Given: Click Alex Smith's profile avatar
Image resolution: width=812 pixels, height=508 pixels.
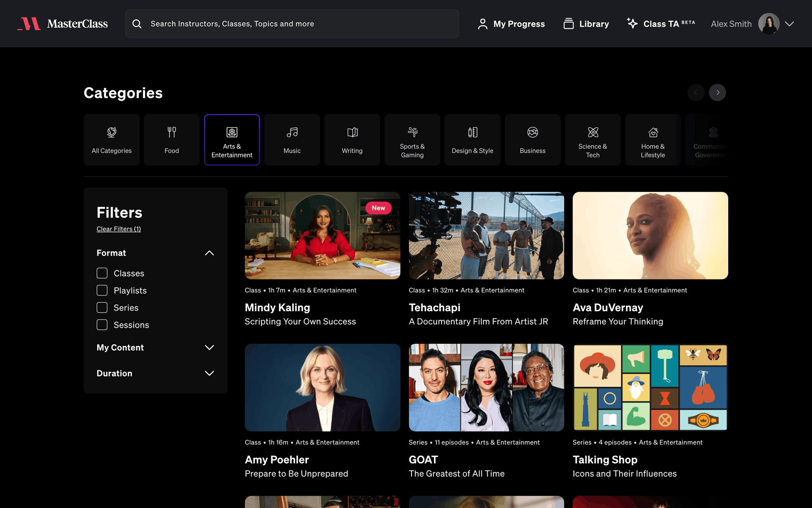Looking at the screenshot, I should (x=769, y=24).
